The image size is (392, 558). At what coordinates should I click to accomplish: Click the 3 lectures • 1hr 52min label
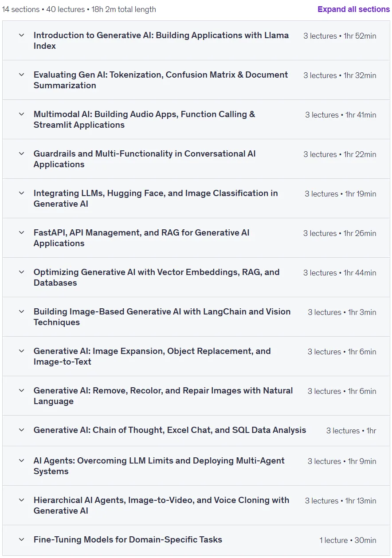tap(340, 36)
